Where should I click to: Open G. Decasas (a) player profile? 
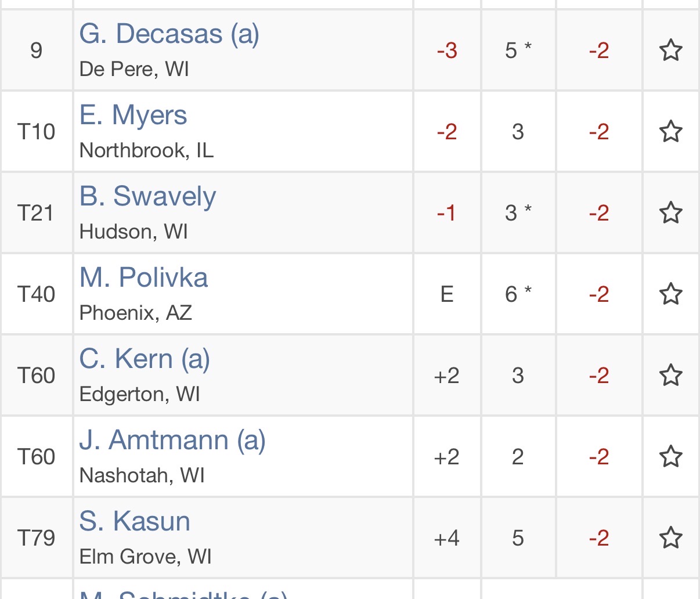tap(169, 34)
